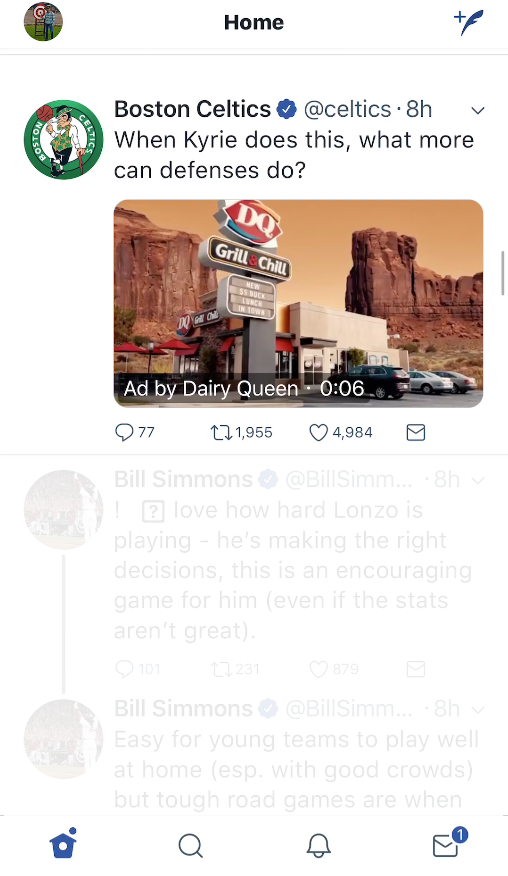Retweet Bill Simmons' Lonzo tweet

221,669
